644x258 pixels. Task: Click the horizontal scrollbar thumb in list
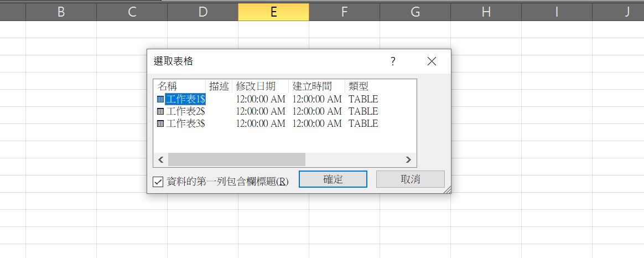237,159
